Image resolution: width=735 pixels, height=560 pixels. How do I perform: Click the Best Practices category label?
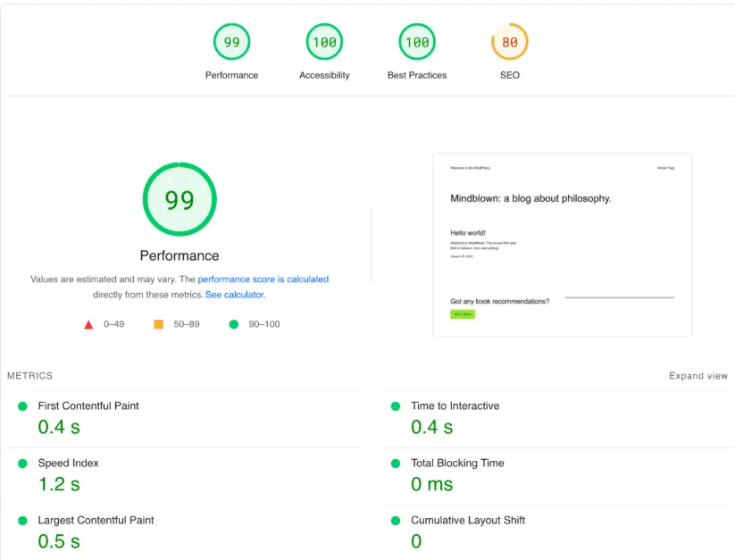417,75
